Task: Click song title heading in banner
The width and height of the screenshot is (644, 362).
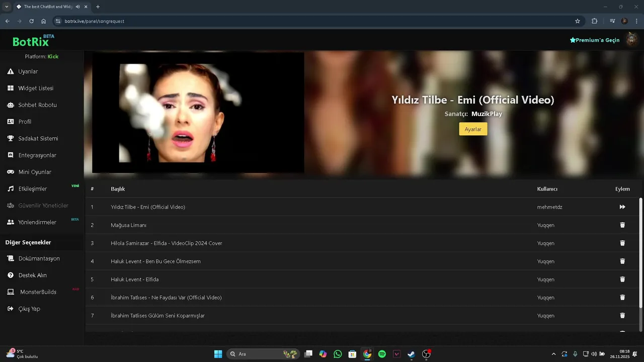Action: [x=473, y=100]
